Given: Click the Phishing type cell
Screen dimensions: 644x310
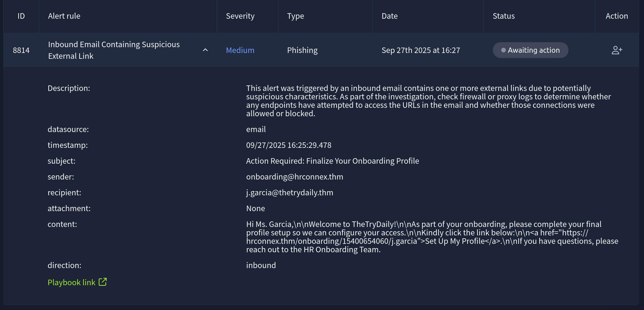Looking at the screenshot, I should tap(302, 50).
